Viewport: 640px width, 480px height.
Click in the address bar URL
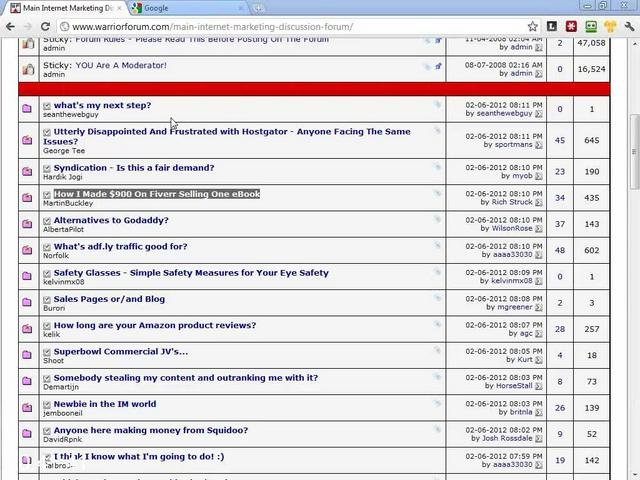coord(212,27)
